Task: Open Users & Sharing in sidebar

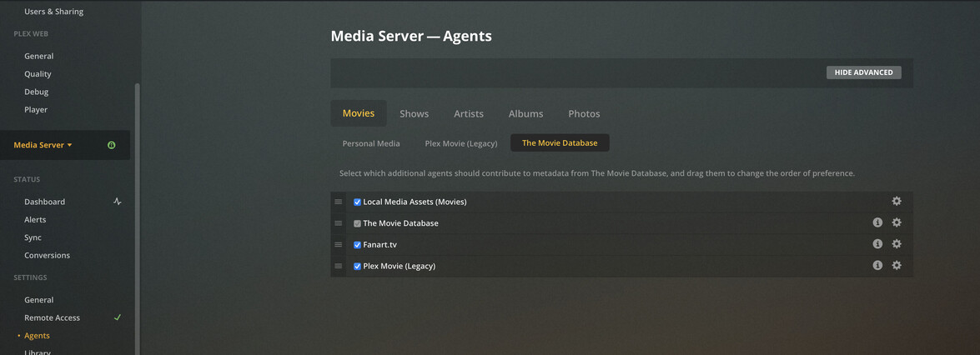Action: point(53,12)
